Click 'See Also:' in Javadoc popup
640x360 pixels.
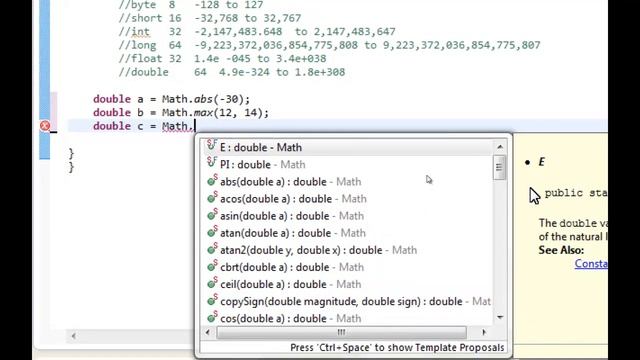pyautogui.click(x=561, y=250)
